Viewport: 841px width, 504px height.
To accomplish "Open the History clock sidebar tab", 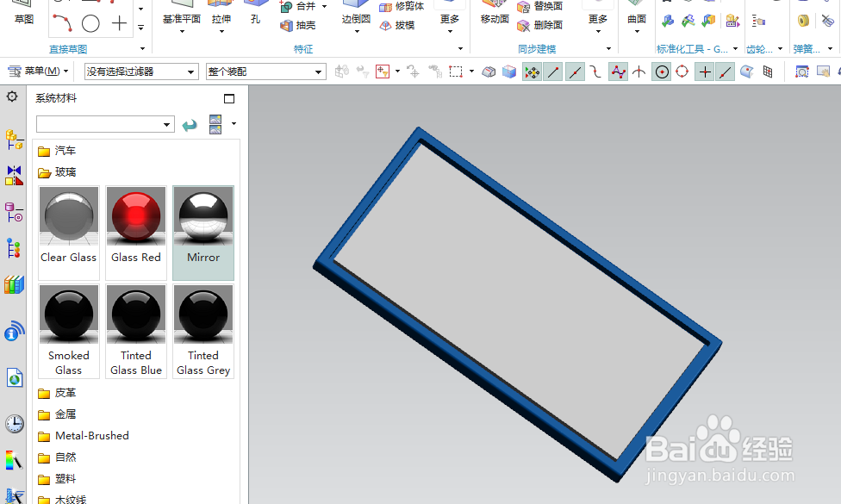I will pos(15,424).
